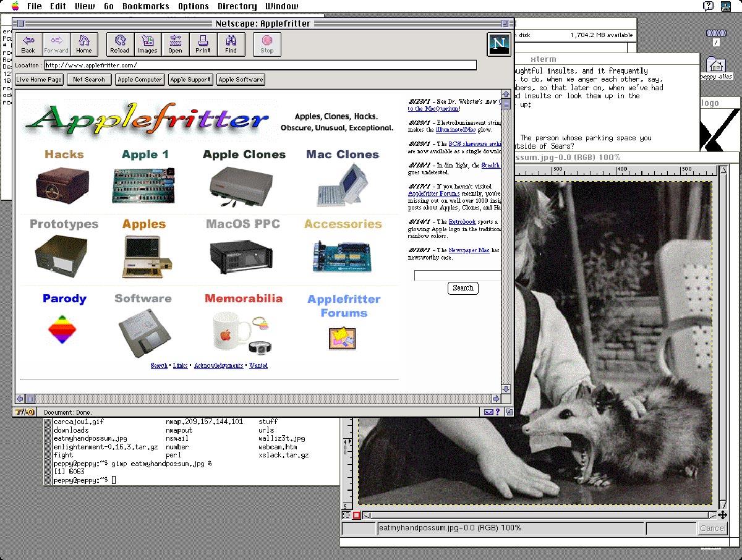Click the Netscape vertical scroll down arrow
The height and width of the screenshot is (560, 742).
[506, 389]
